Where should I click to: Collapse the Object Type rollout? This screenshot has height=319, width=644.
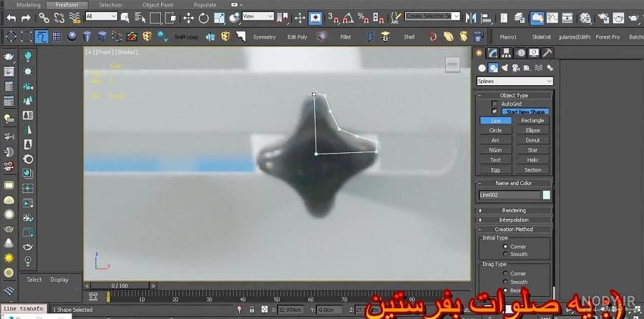[x=514, y=95]
